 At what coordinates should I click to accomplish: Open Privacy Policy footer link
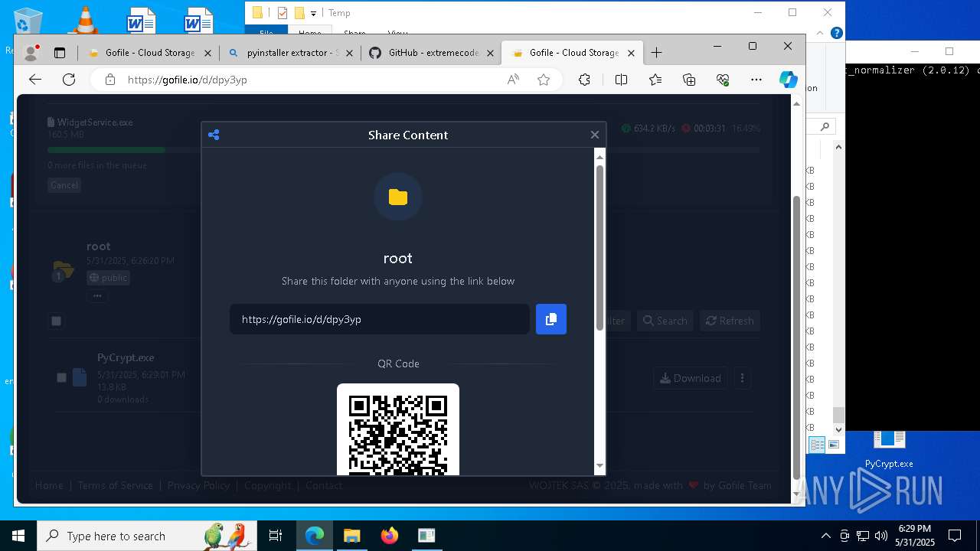coord(198,485)
